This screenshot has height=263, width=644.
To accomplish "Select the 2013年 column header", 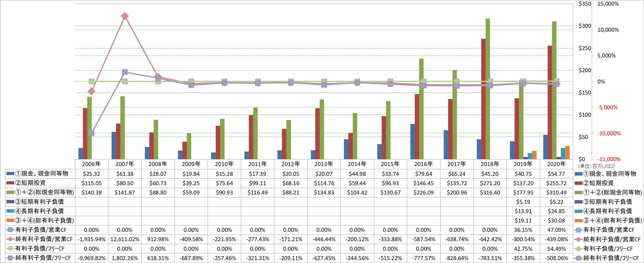I will tap(324, 164).
